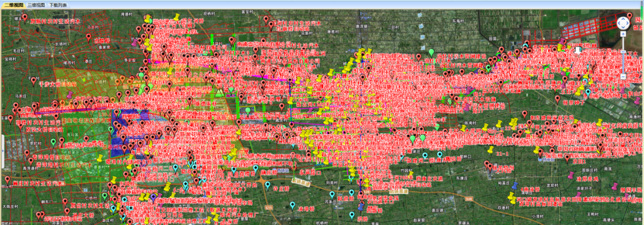The image size is (644, 225).
Task: Click the 东海村 place label
Action: coord(457,20)
